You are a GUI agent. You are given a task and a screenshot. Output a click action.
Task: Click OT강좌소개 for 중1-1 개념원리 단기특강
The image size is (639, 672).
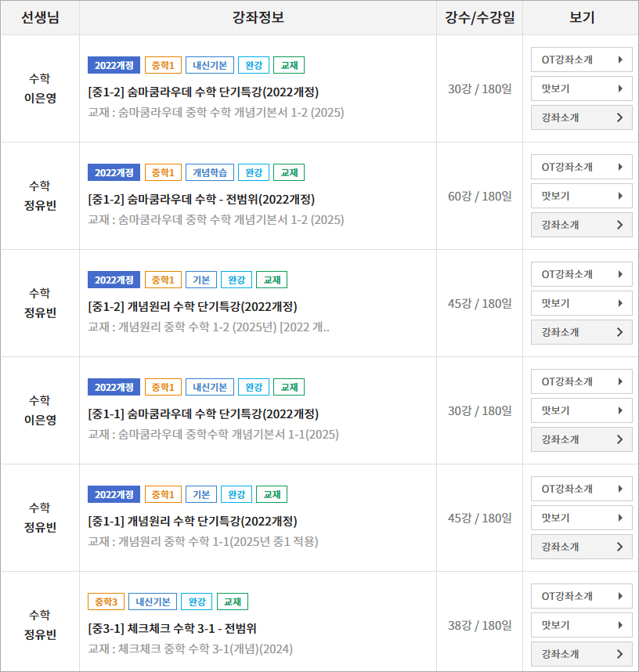pyautogui.click(x=581, y=489)
